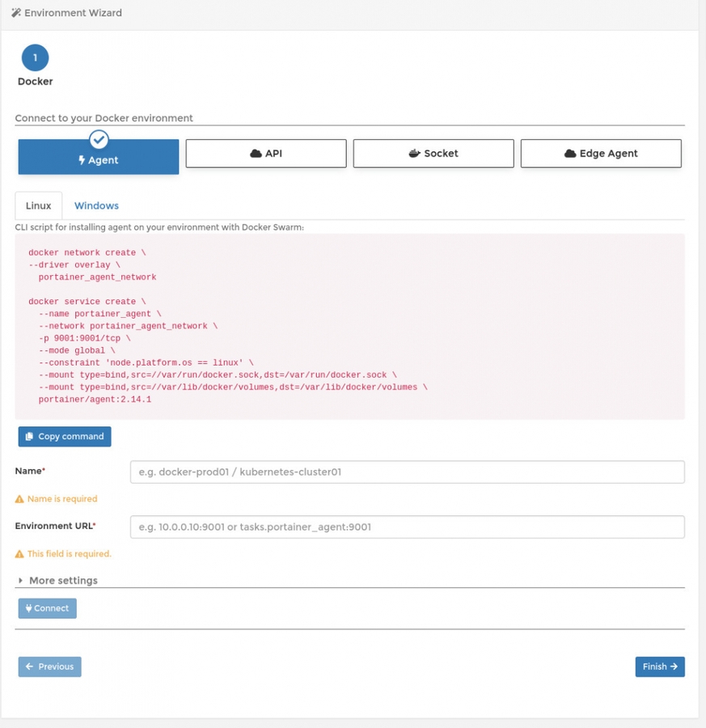706x728 pixels.
Task: Click the Copy command button
Action: 65,436
